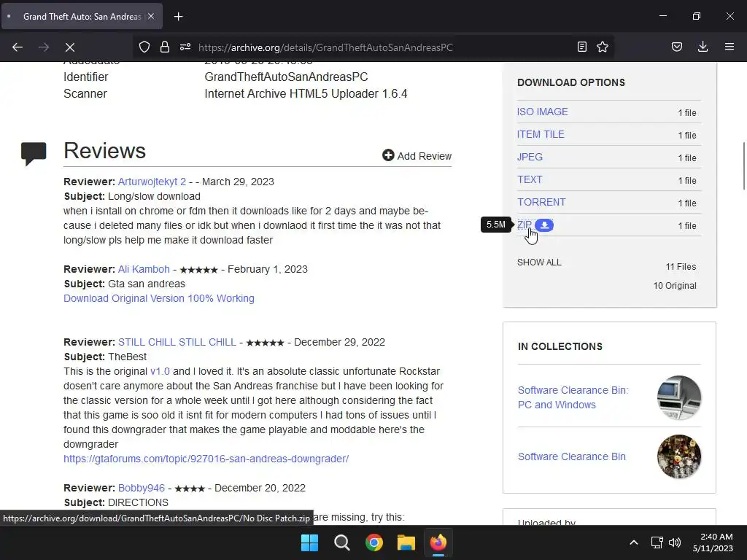Open the Firefox downloads panel
The height and width of the screenshot is (560, 747).
pos(703,47)
